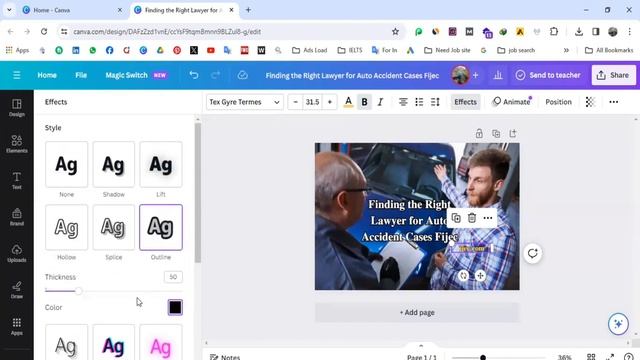Click the cloud save status icon
Viewport: 640px width, 360px height.
click(242, 75)
